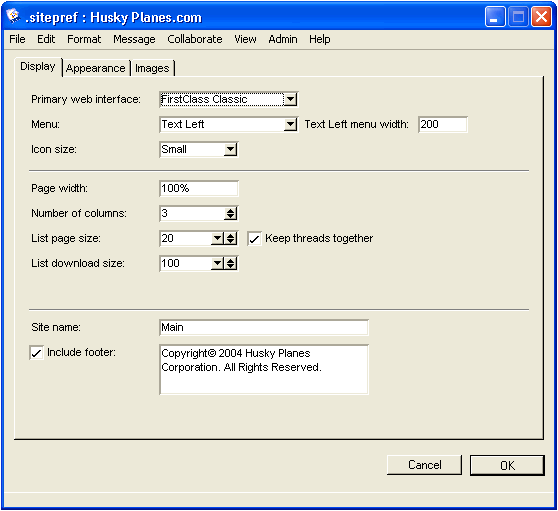The width and height of the screenshot is (558, 511).
Task: Expand the Menu dropdown showing Text Left
Action: [x=290, y=125]
